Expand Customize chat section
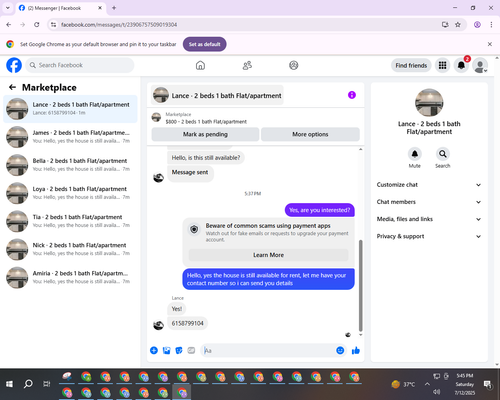Viewport: 500px width, 400px height. tap(429, 185)
